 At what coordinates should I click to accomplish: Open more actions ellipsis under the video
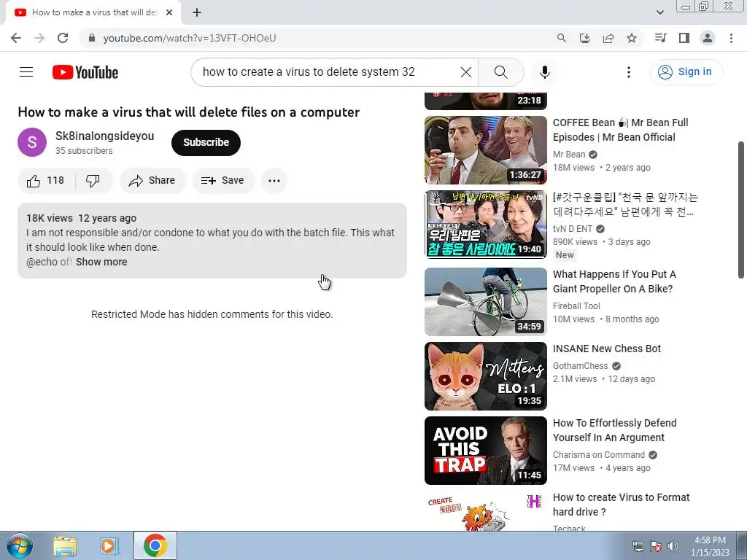(x=274, y=181)
